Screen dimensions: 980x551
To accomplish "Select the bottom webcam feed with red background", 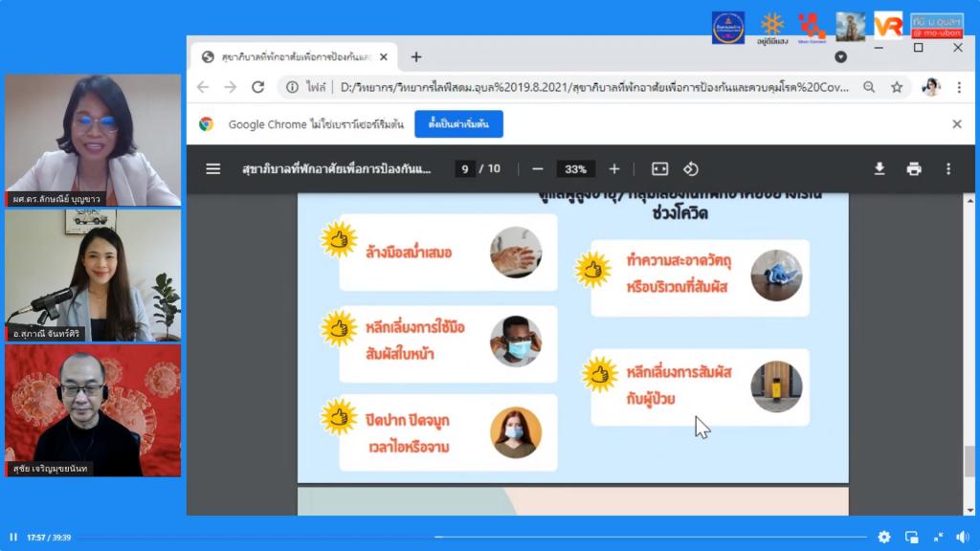I will coord(93,410).
